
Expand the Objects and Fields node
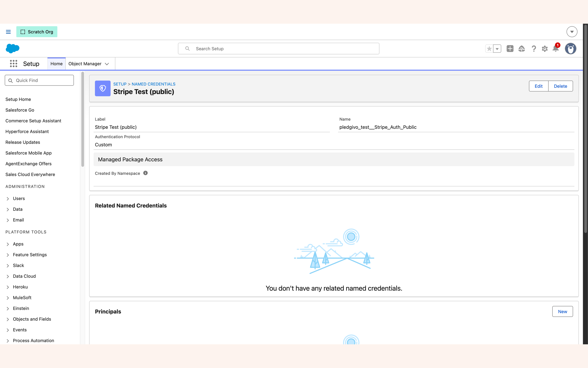[8, 319]
